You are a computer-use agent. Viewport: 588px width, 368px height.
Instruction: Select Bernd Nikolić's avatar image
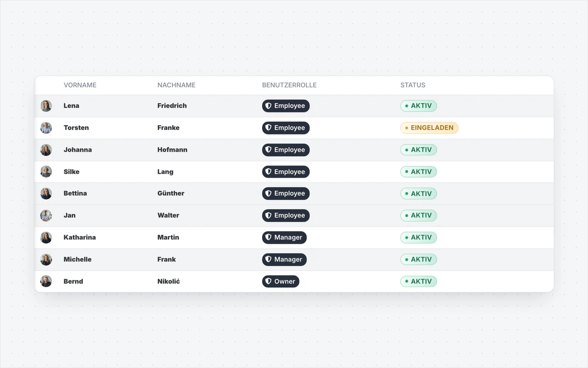46,282
